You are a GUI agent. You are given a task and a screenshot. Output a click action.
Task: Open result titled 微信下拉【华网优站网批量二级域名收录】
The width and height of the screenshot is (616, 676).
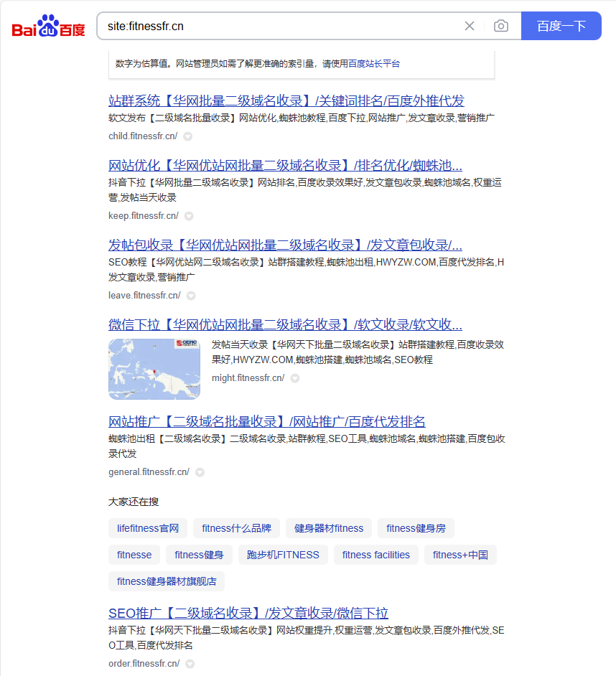click(285, 324)
